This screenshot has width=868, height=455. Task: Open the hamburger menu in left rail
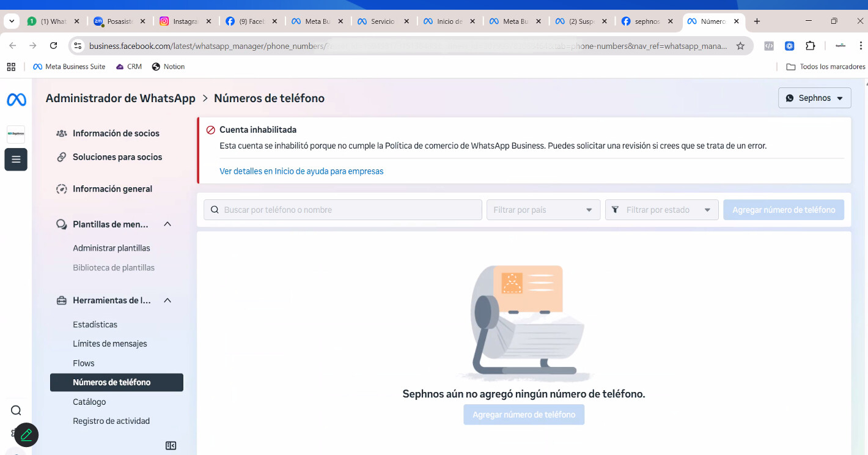[x=16, y=160]
